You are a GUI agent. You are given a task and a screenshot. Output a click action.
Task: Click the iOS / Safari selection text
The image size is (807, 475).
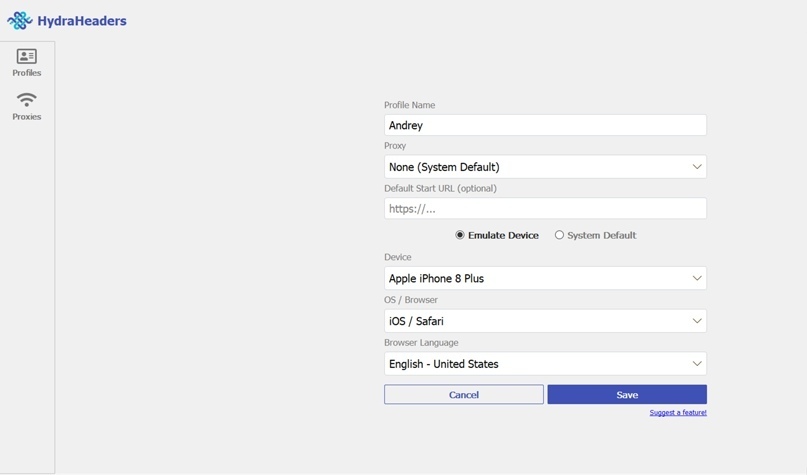pyautogui.click(x=416, y=321)
